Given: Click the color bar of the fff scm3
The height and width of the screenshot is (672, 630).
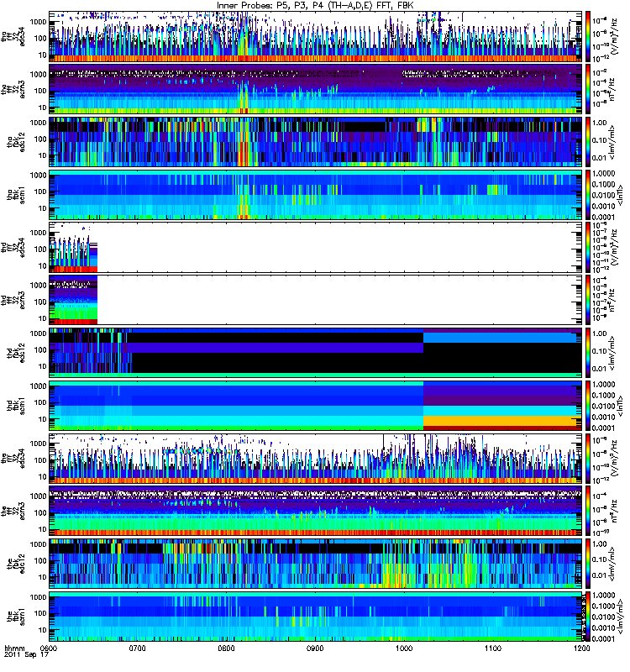Looking at the screenshot, I should point(588,511).
